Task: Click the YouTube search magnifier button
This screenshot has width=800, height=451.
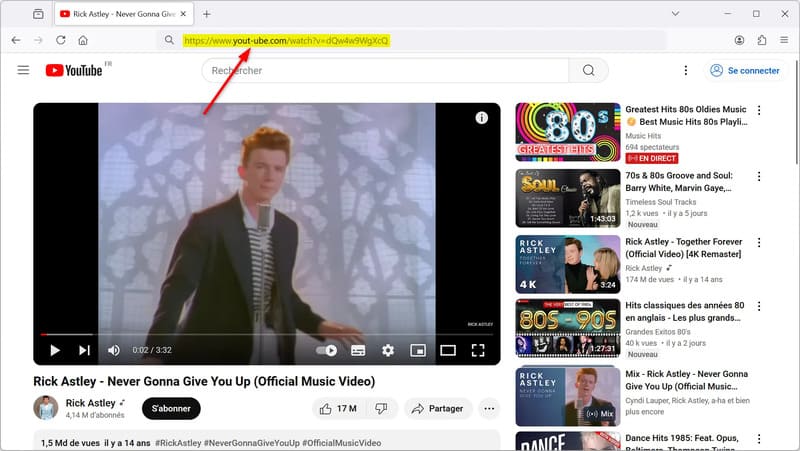Action: point(588,70)
